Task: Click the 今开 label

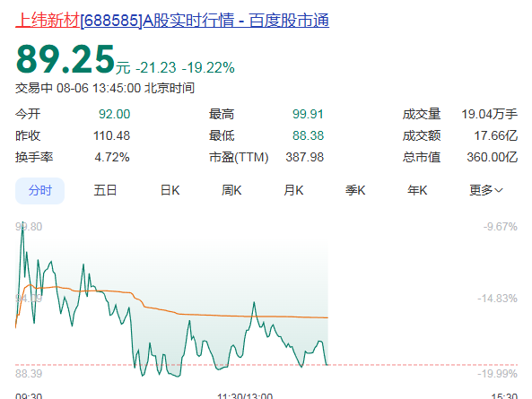Action: [28, 114]
